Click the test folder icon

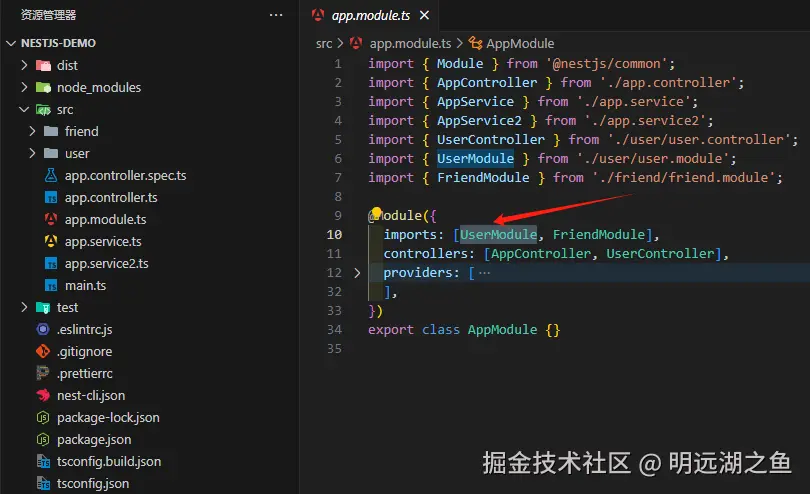click(x=43, y=307)
